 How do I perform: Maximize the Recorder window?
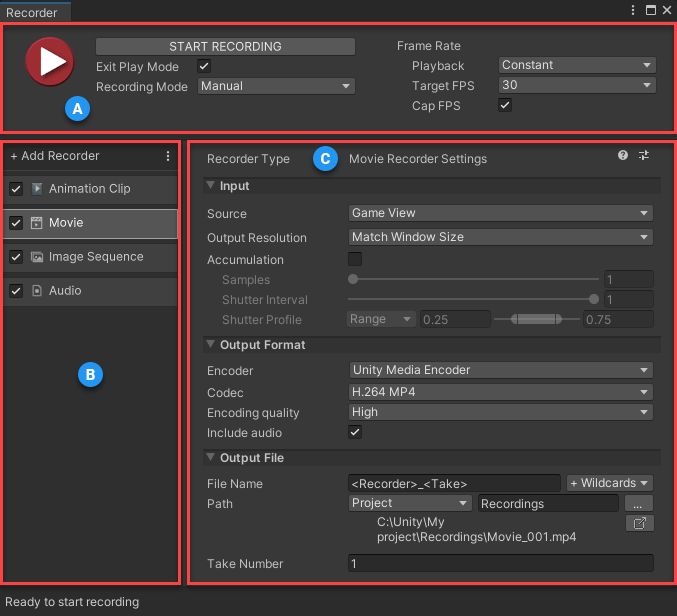pos(651,10)
